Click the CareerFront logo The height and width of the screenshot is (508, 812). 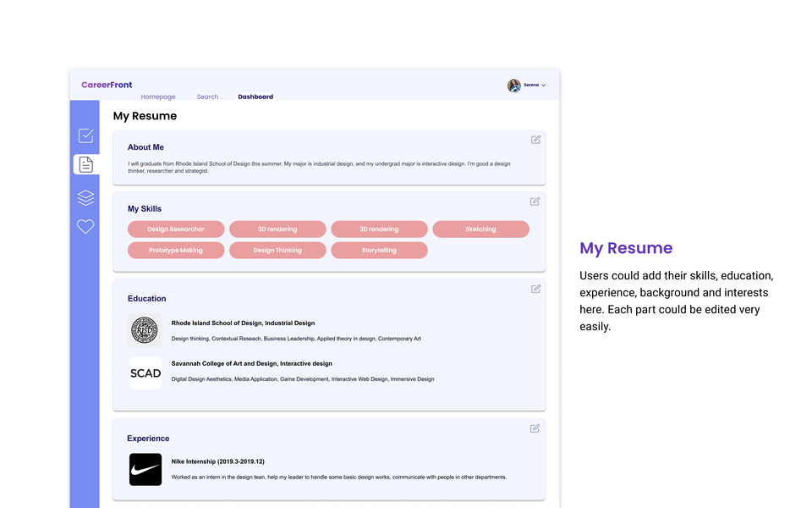coord(107,85)
